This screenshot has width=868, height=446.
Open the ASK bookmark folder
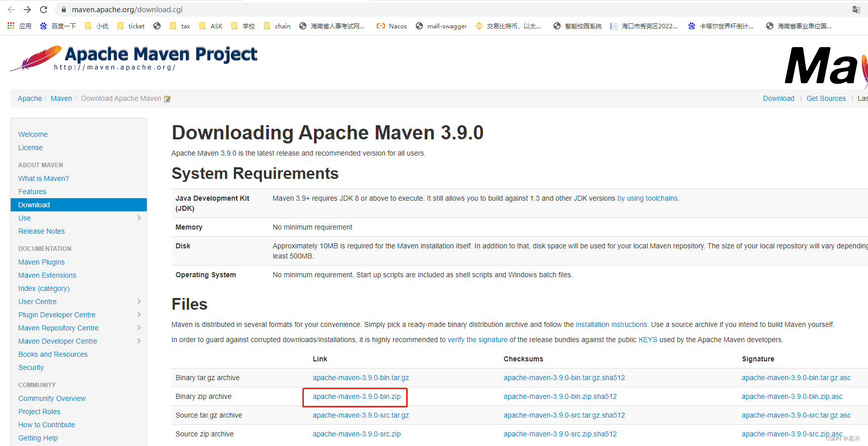coord(211,26)
